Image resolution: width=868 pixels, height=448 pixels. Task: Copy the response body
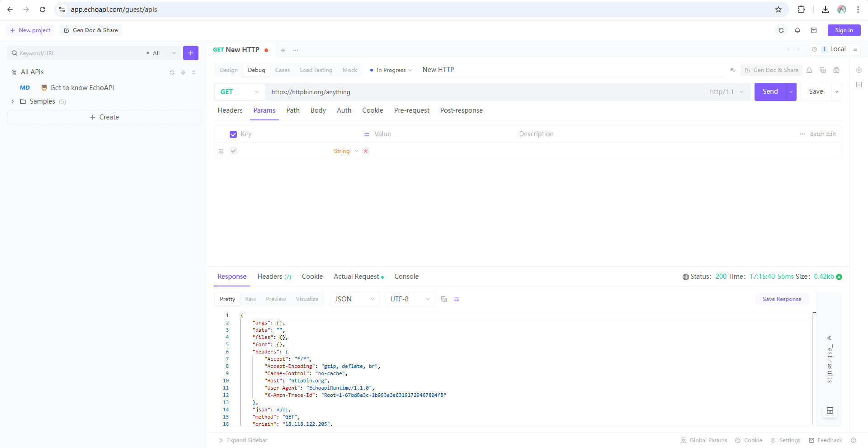pos(444,299)
